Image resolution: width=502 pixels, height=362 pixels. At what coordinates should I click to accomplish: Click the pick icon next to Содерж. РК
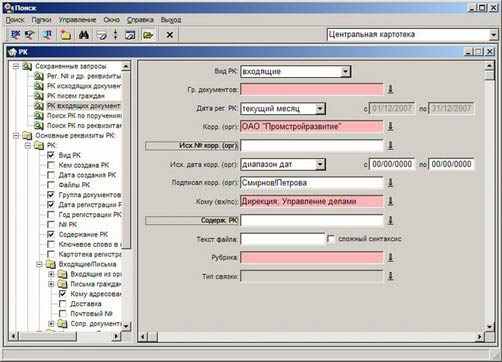[390, 220]
